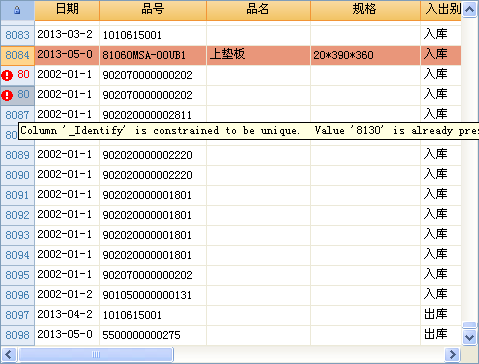Click the first red error icon row

(x=7, y=75)
